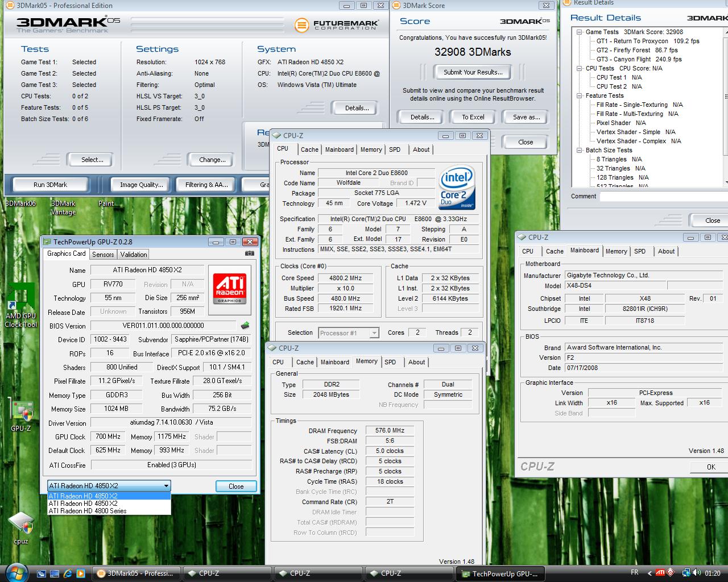
Task: Switch to Validation tab in GPU-Z
Action: point(134,255)
